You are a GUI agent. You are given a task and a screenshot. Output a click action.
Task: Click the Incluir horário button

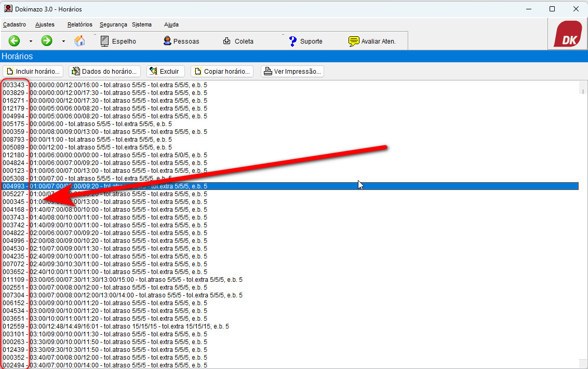pyautogui.click(x=34, y=72)
